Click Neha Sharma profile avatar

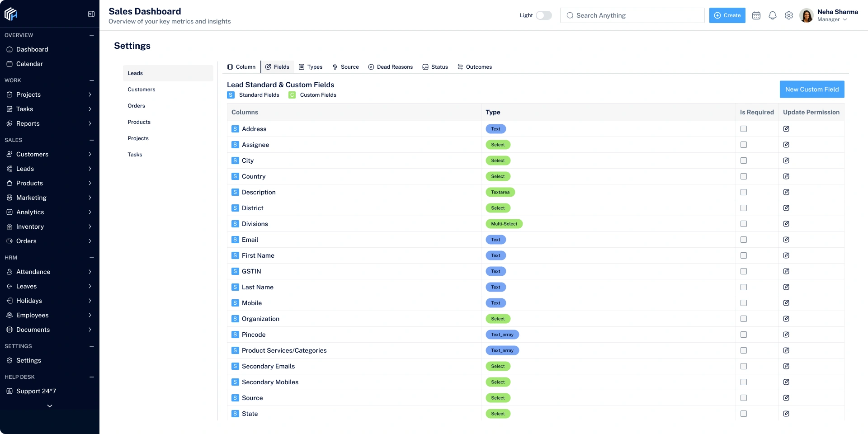click(807, 15)
